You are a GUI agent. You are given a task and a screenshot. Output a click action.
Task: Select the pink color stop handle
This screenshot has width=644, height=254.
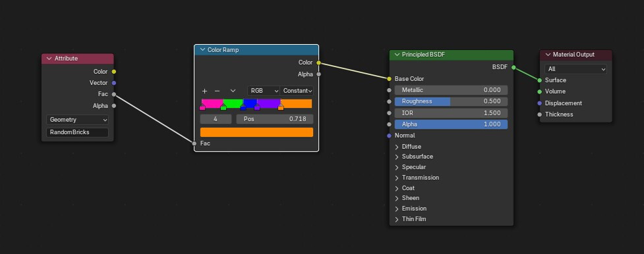(202, 107)
